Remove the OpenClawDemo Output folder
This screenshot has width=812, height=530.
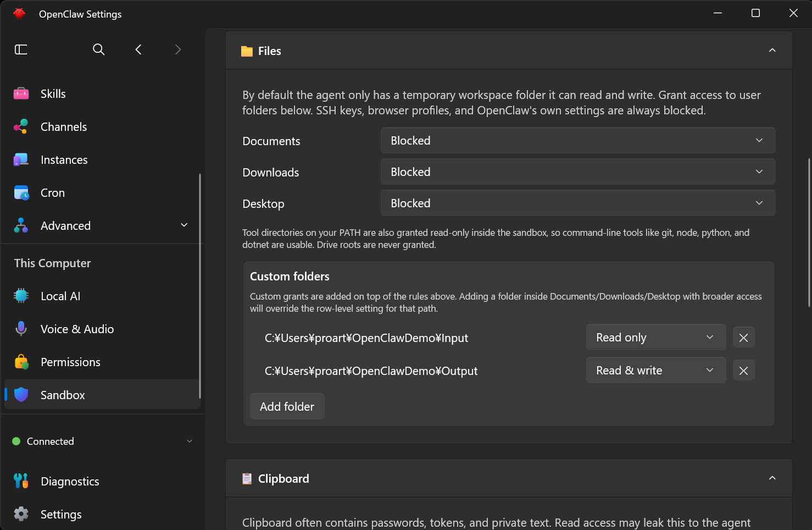[744, 371]
